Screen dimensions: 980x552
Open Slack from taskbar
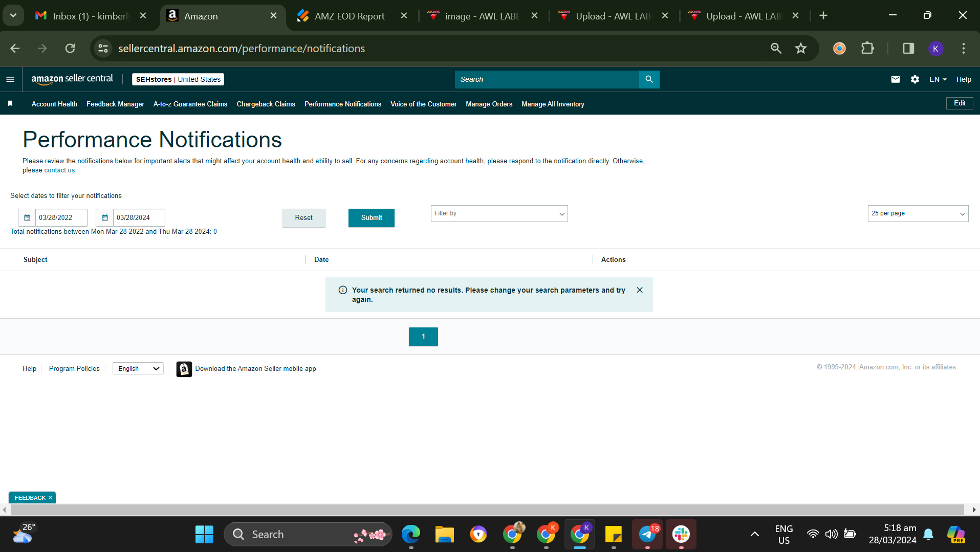[x=681, y=534]
